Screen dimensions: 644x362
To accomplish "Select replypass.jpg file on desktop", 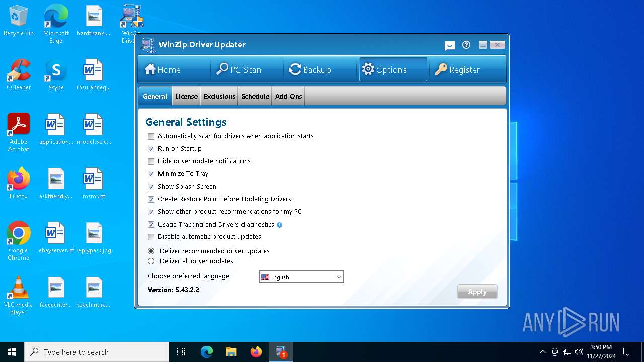I will point(94,238).
